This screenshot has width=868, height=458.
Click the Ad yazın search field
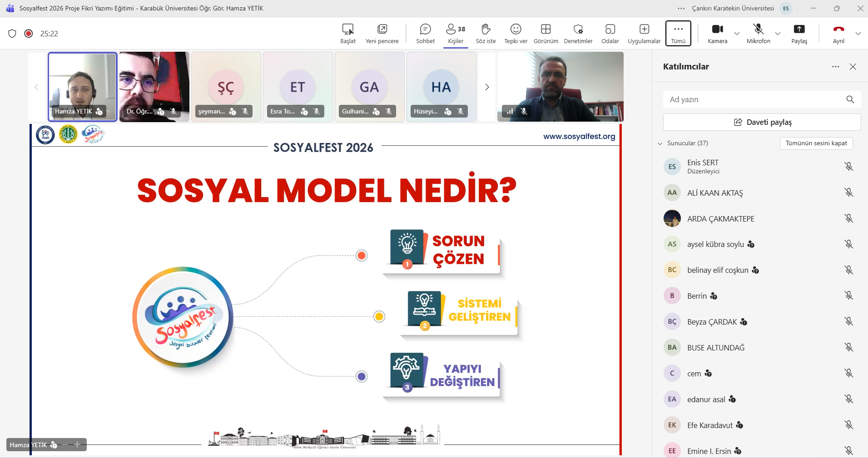[754, 99]
